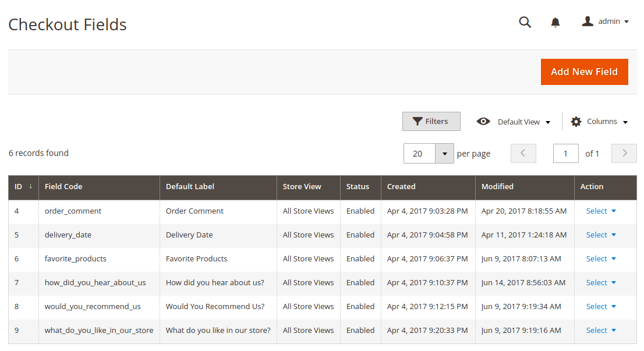This screenshot has height=351, width=644.
Task: Click the Apr 4, 2017 9:03:28 PM created date
Action: tap(427, 211)
